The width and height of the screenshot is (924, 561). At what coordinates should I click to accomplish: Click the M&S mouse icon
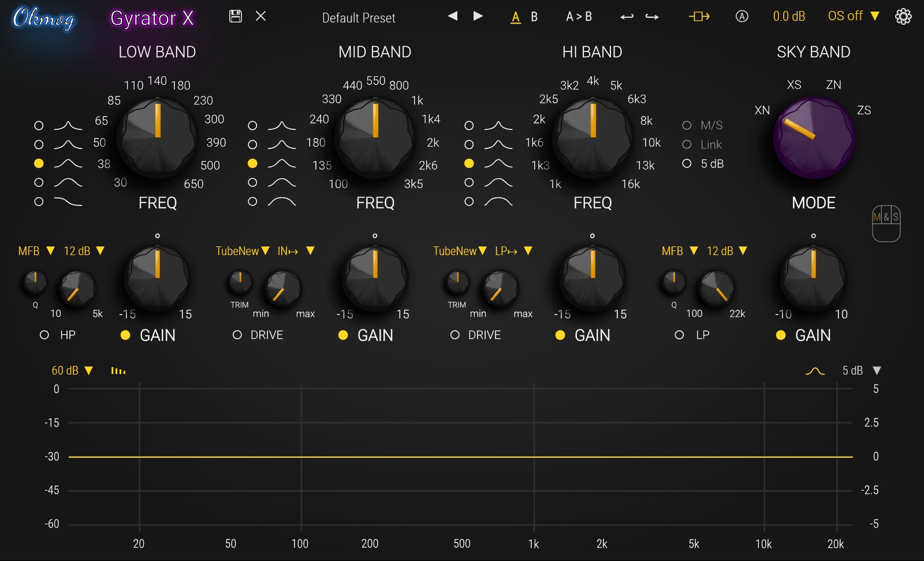tap(886, 223)
